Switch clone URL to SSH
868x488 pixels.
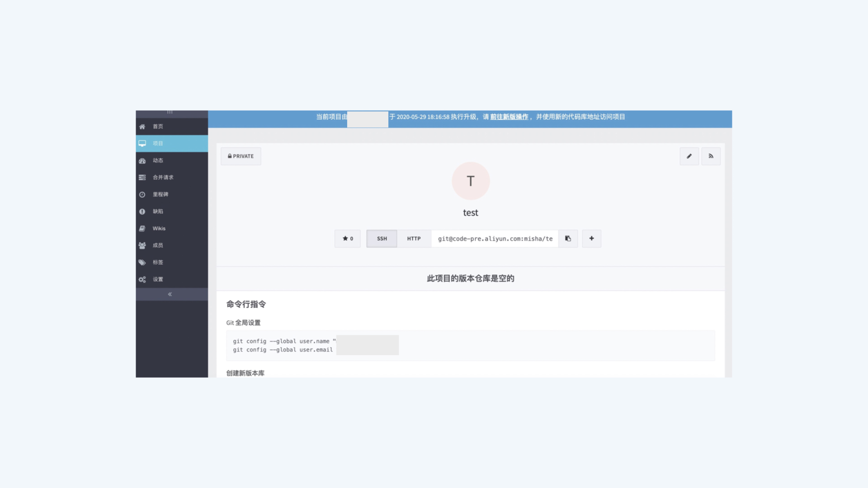click(x=382, y=239)
